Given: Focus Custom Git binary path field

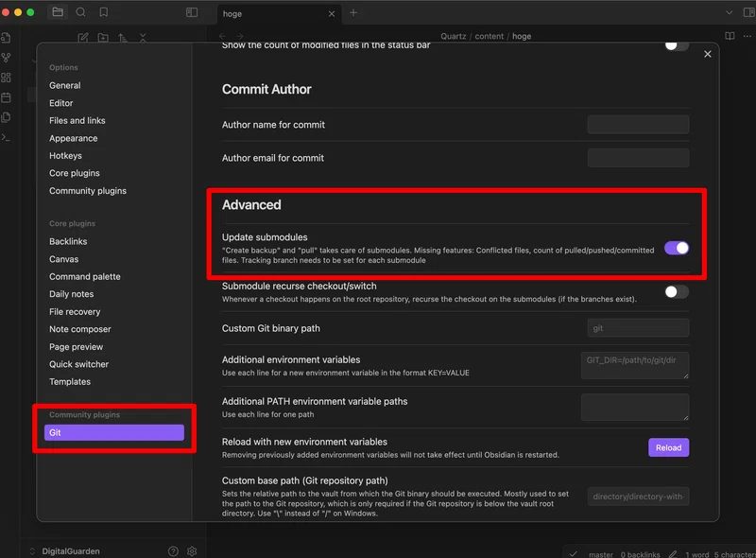Looking at the screenshot, I should tap(638, 328).
